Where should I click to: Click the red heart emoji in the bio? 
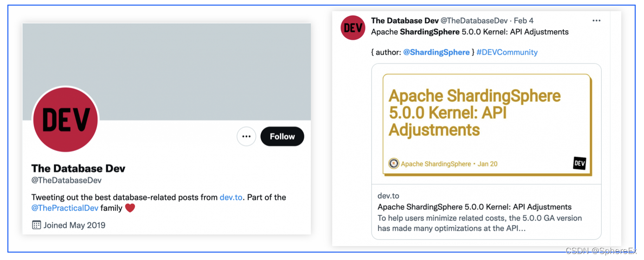130,208
